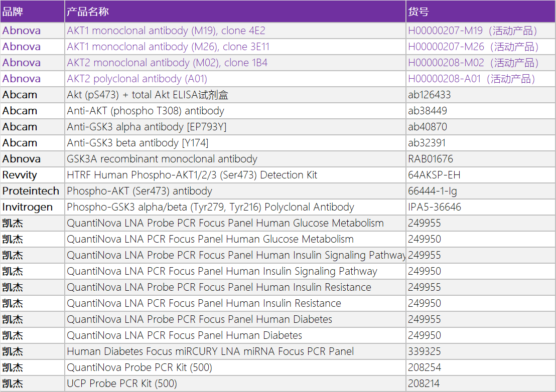Select GSK3A recombinant monoclonal antibody cell
Viewport: 556px width, 392px height.
pos(235,159)
